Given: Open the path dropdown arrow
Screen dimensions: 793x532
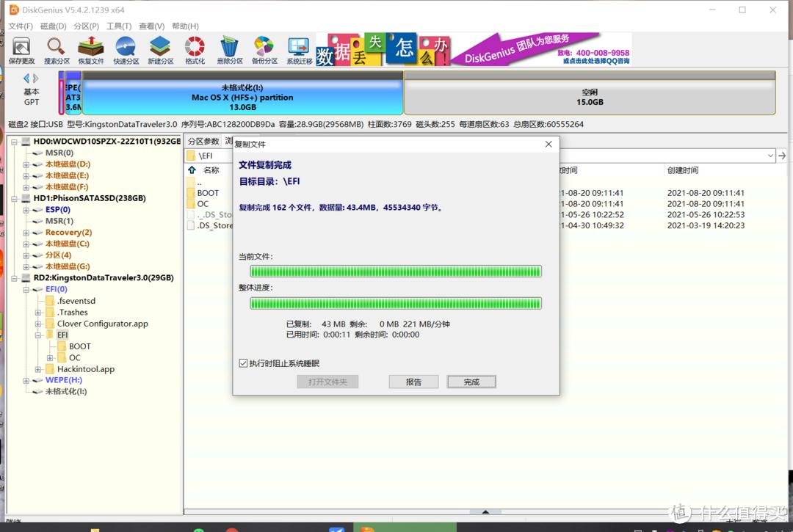Looking at the screenshot, I should coord(770,156).
